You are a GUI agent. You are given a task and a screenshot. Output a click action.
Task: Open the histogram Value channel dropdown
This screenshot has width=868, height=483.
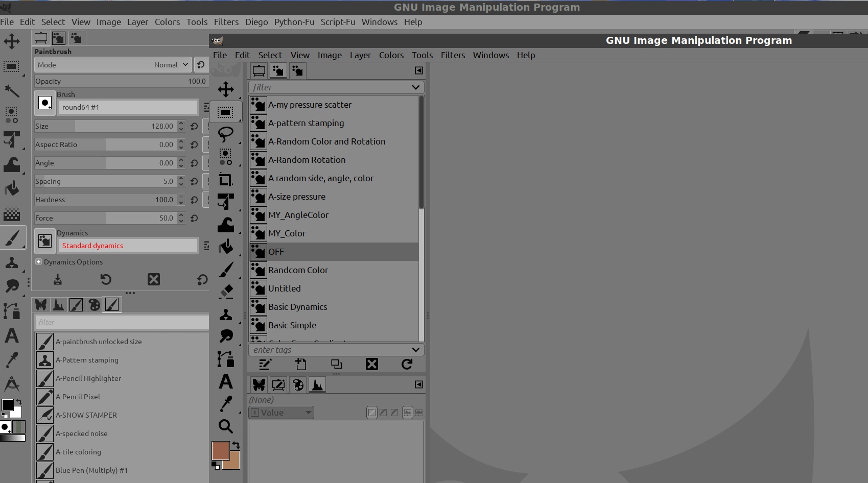tap(281, 413)
